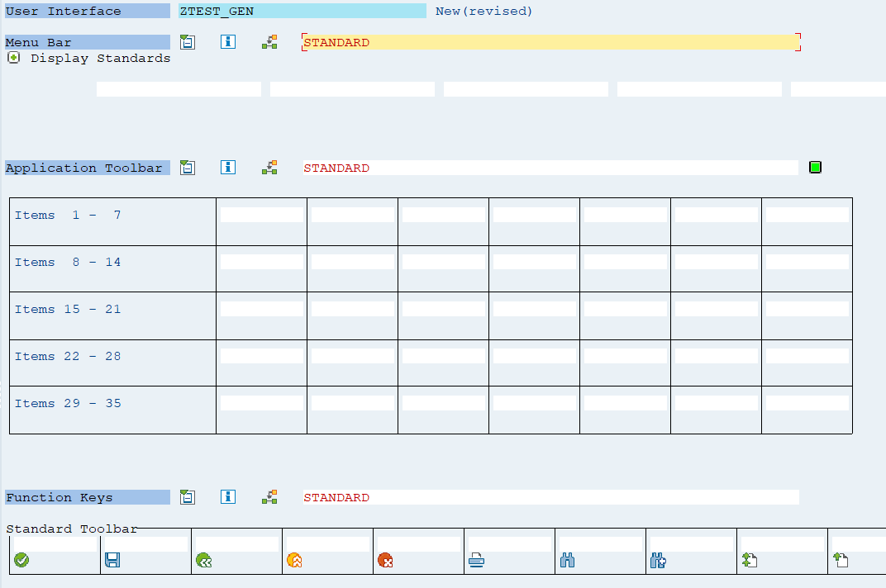Click the orange Exit icon
This screenshot has width=886, height=588.
coord(295,559)
